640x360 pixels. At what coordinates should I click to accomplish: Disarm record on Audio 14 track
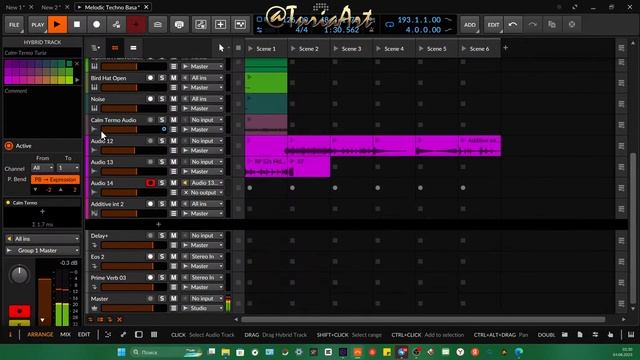coord(150,183)
